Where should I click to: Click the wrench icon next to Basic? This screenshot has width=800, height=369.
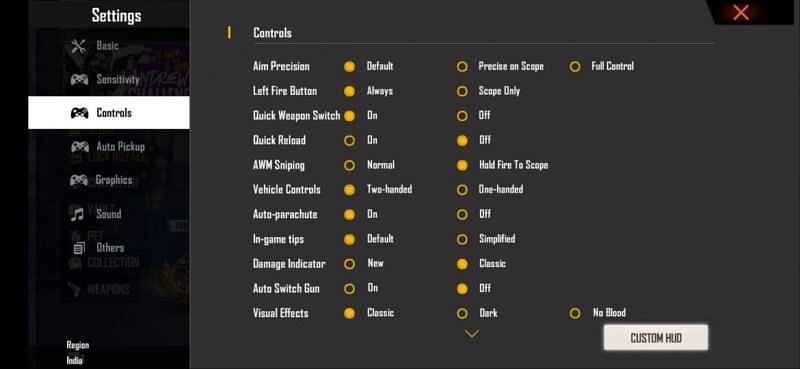(x=79, y=46)
